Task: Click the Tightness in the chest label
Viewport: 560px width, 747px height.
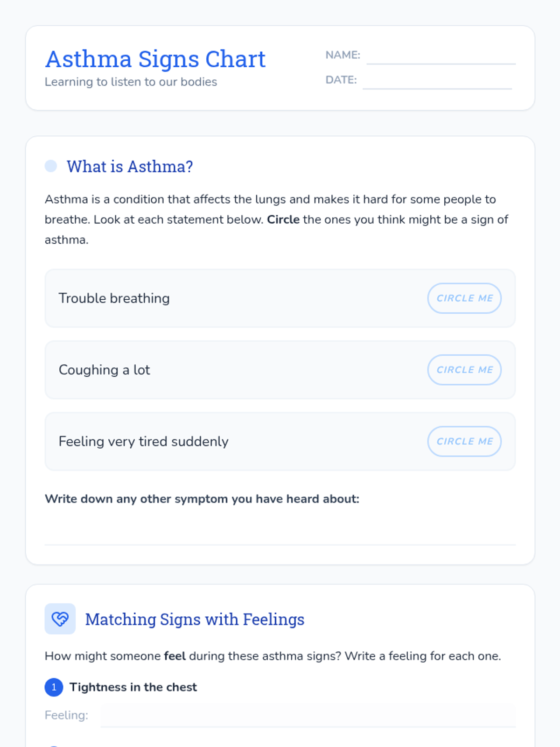Action: [133, 687]
